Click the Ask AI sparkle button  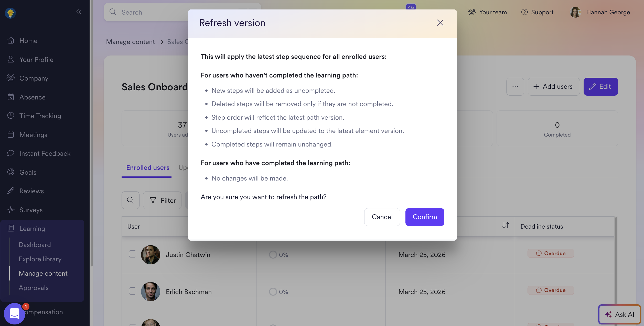[x=619, y=314]
